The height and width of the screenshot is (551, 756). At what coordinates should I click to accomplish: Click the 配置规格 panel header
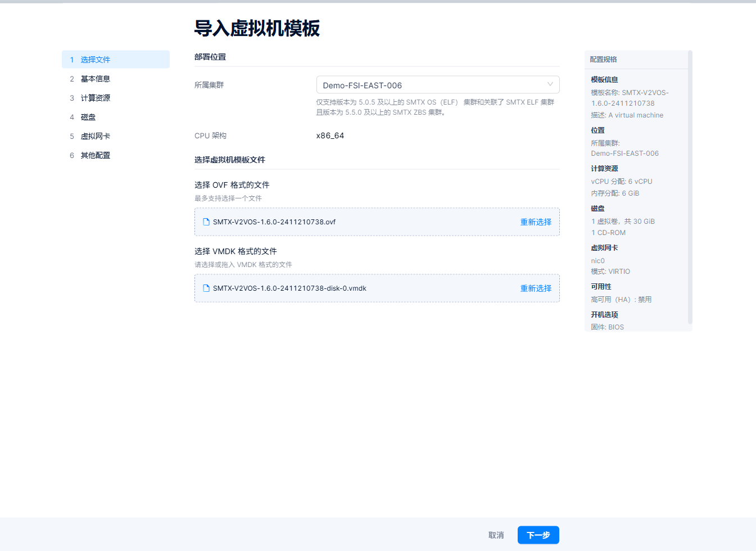click(x=603, y=60)
